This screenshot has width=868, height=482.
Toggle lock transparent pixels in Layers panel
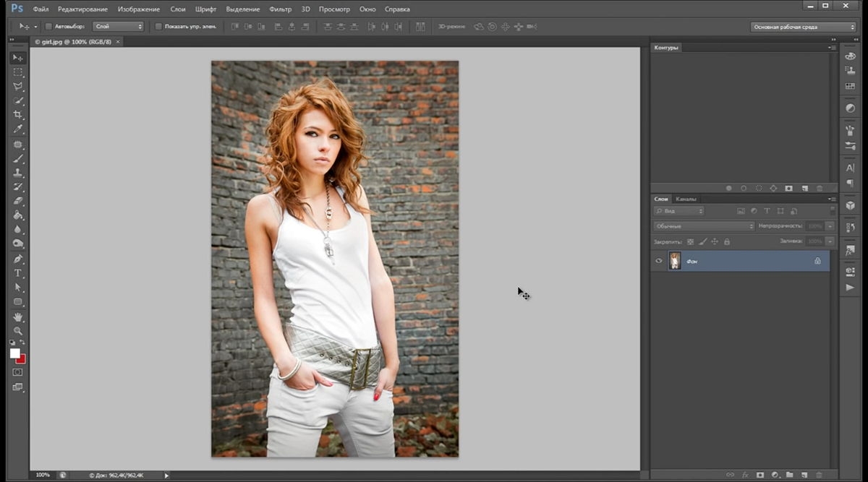click(690, 241)
